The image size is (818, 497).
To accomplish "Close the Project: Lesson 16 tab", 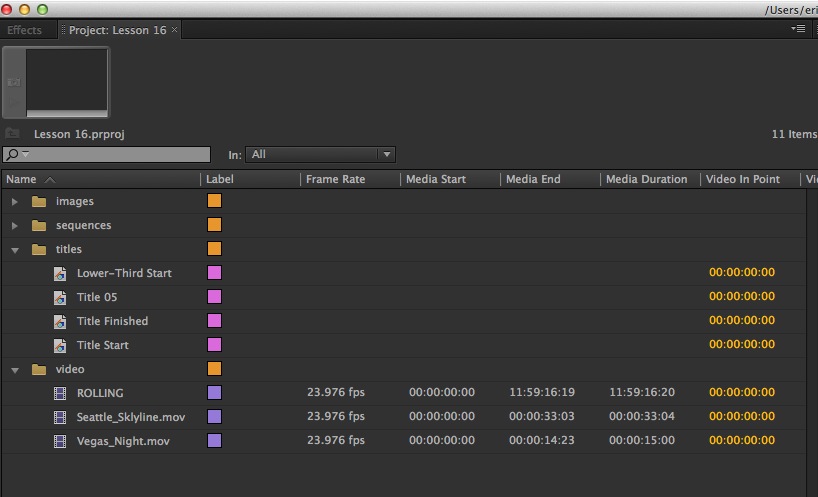I will [175, 30].
